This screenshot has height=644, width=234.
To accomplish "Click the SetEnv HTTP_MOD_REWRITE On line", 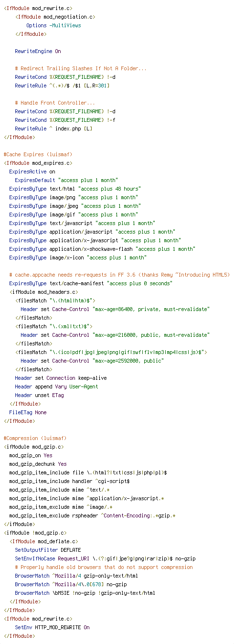I will tap(52, 627).
